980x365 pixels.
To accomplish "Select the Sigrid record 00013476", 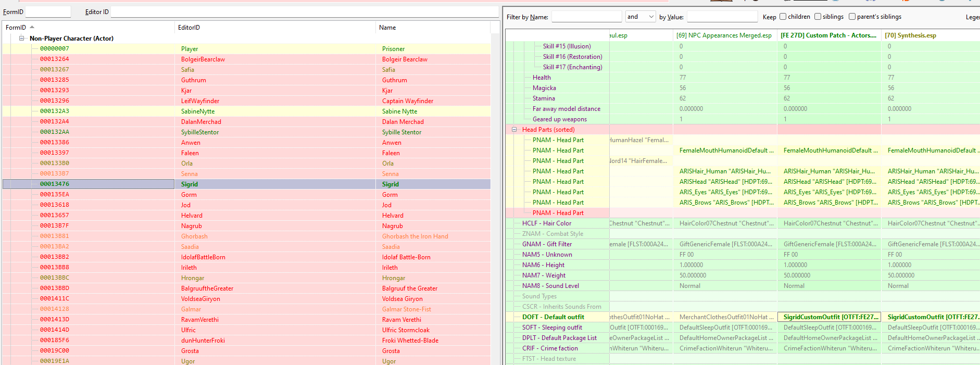I will coord(246,184).
